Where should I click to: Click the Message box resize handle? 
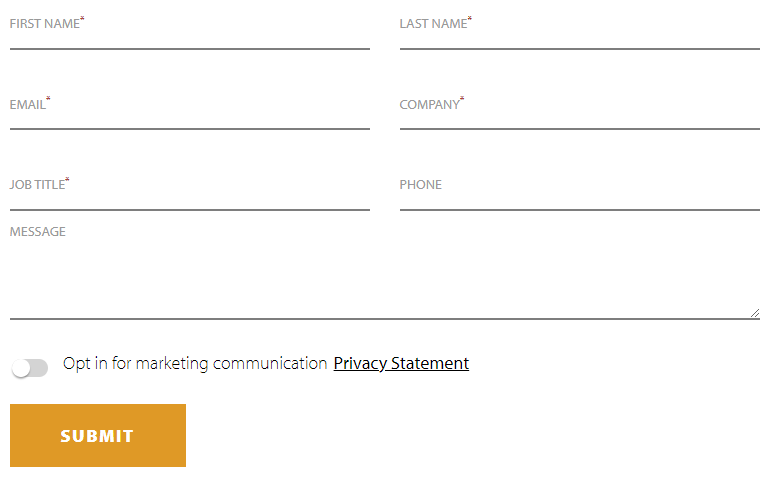[754, 313]
